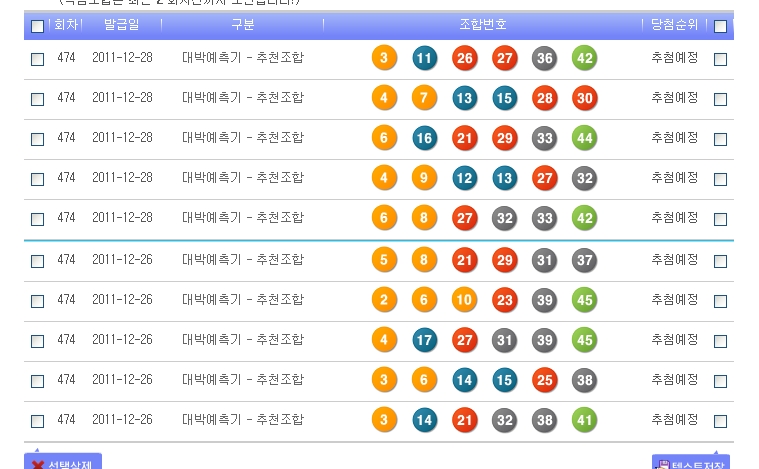This screenshot has height=469, width=759.
Task: Click the red number 30 ball
Action: pos(584,98)
